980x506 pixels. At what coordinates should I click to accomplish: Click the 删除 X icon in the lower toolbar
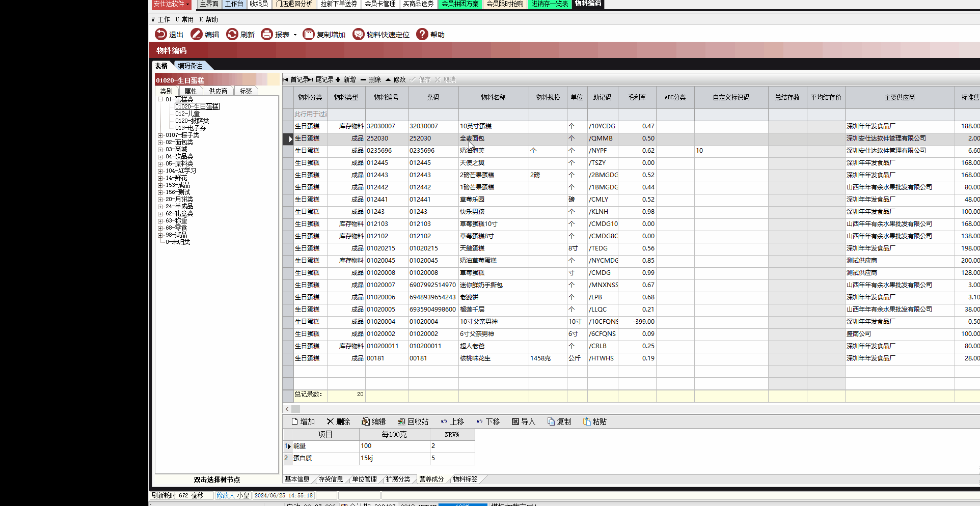click(x=330, y=421)
